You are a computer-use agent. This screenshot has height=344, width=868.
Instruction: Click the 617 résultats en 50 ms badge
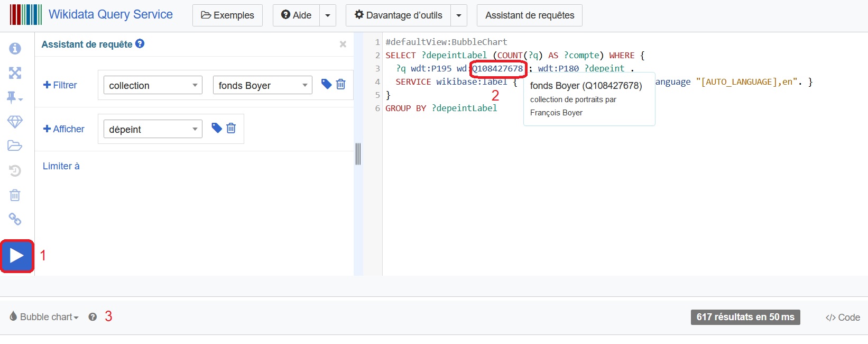pyautogui.click(x=745, y=317)
